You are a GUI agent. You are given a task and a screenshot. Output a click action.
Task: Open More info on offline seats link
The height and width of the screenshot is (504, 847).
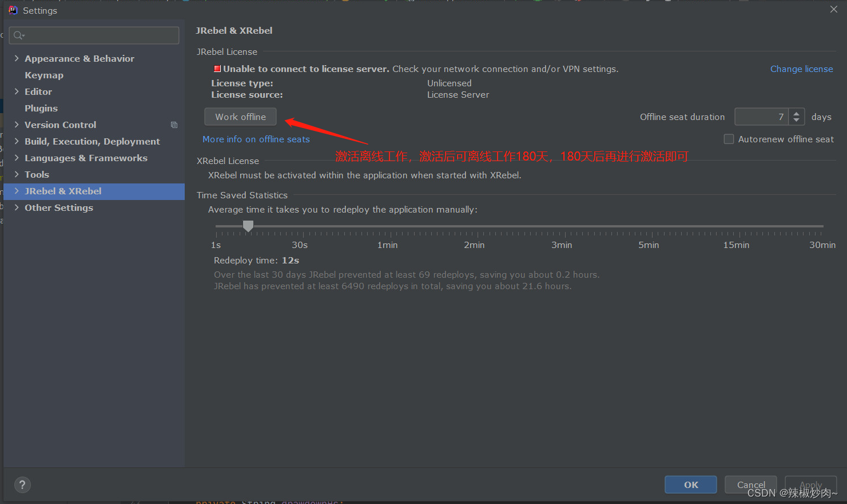256,139
